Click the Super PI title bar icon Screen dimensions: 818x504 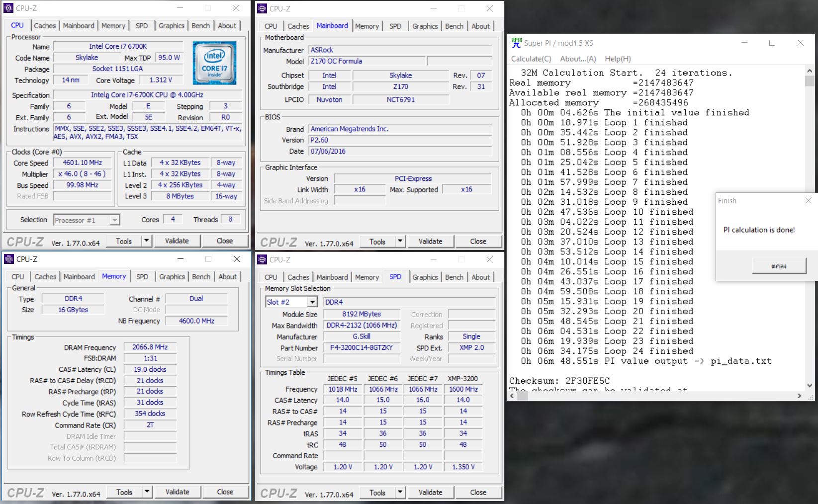point(516,43)
